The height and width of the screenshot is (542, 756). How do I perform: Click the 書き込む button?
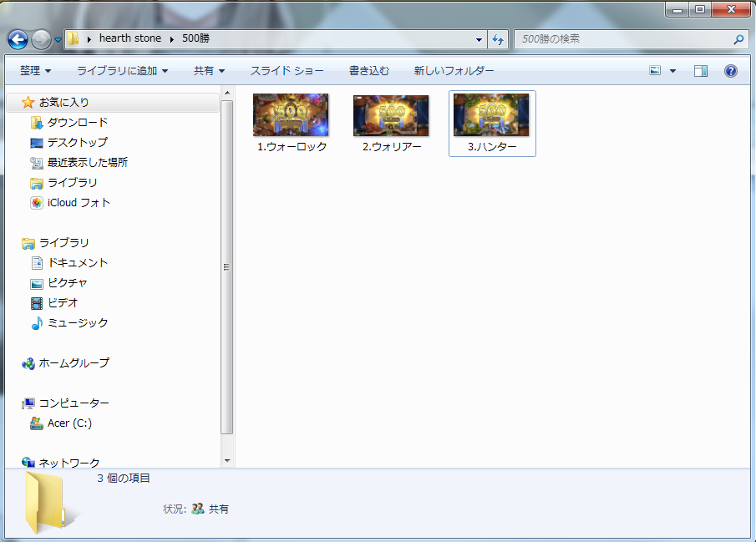[369, 71]
